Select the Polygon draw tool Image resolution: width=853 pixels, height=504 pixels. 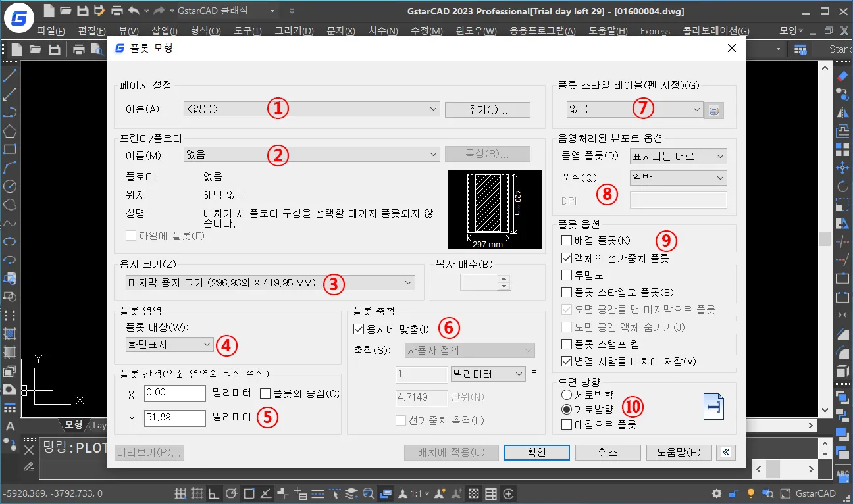(10, 130)
